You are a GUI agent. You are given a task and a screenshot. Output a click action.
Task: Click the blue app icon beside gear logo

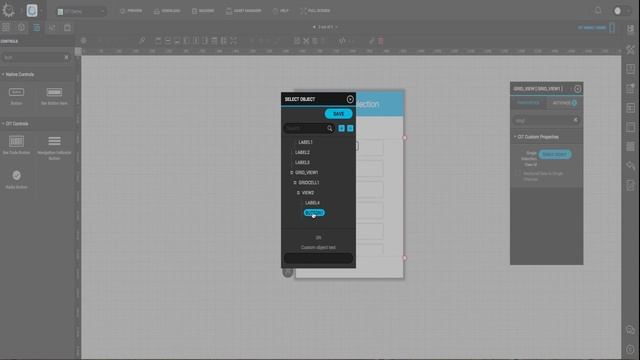click(32, 10)
